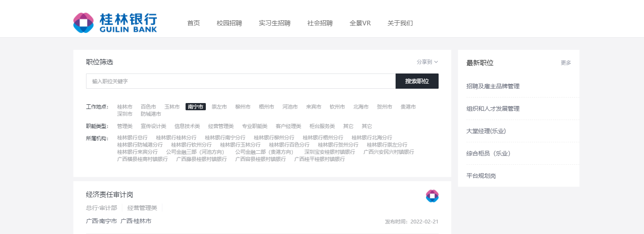Select 柜台服务类 job function type
Screen dimensions: 644x234
click(322, 126)
